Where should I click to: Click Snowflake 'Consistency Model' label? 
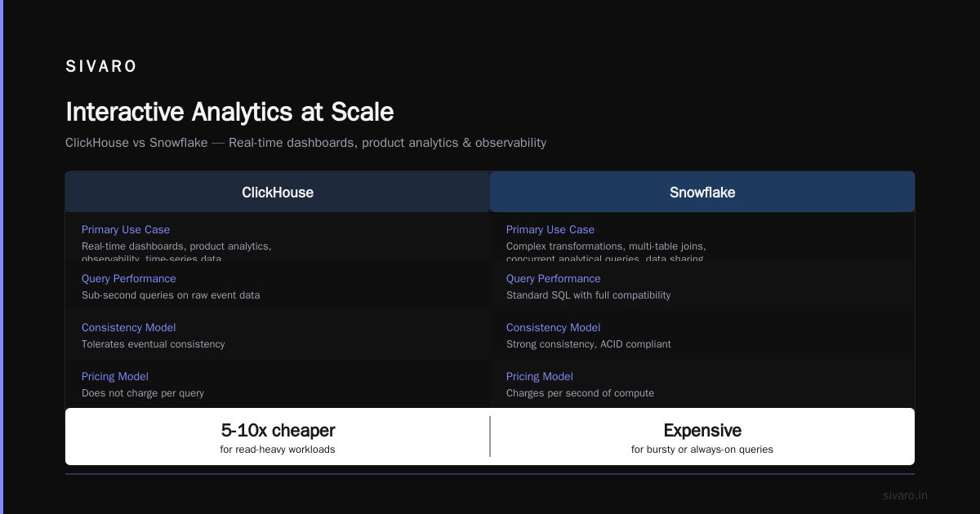click(x=554, y=328)
